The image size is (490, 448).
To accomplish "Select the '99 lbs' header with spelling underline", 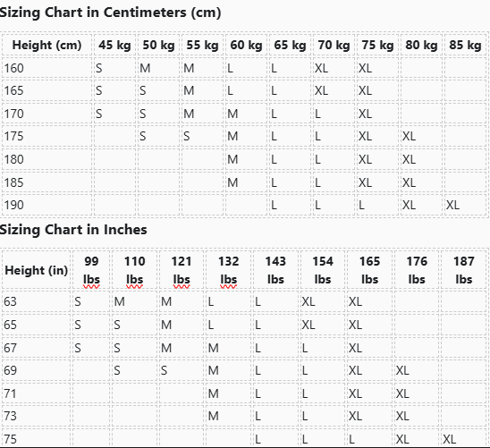I will [91, 270].
